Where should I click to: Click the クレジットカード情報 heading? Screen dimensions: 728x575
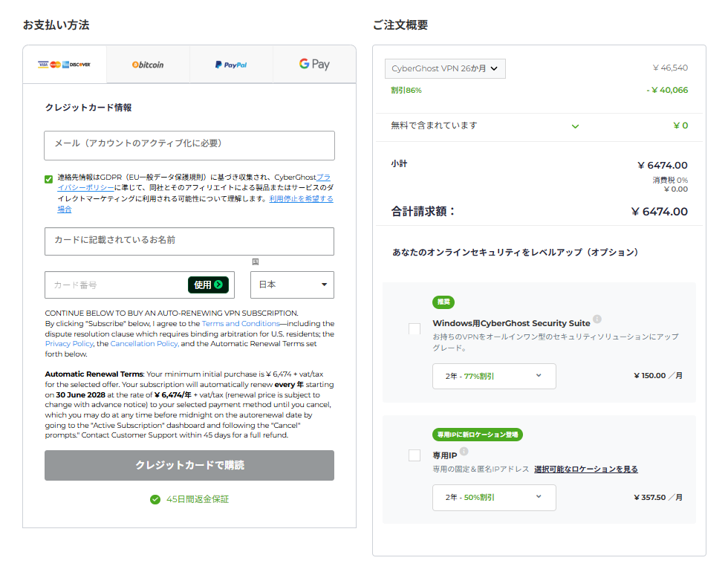click(x=88, y=108)
